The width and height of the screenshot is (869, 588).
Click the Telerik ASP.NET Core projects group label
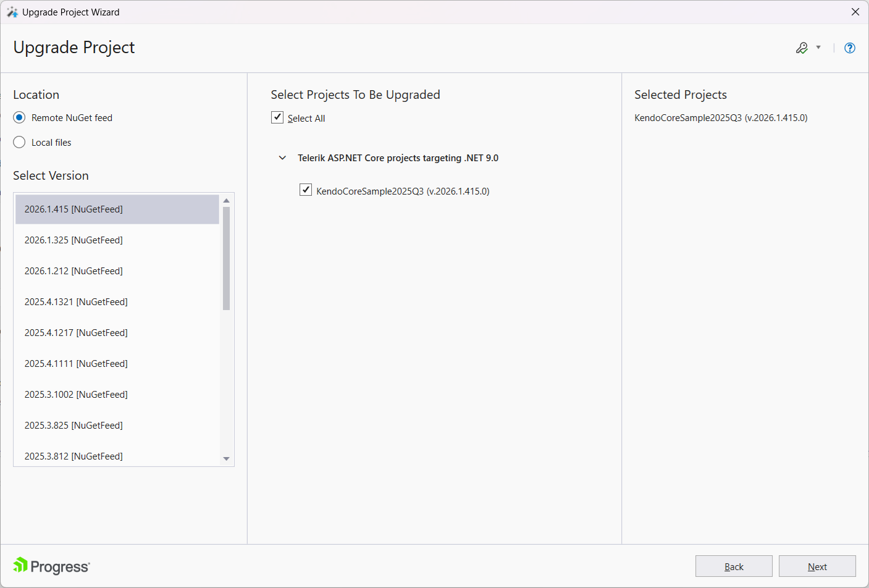398,158
